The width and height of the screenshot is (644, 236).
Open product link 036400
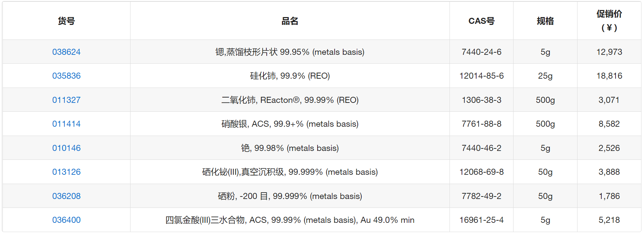(x=66, y=220)
